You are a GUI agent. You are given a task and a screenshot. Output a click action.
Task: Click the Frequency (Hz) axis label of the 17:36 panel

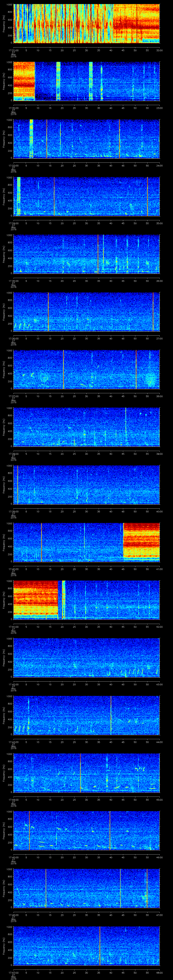click(x=4, y=312)
